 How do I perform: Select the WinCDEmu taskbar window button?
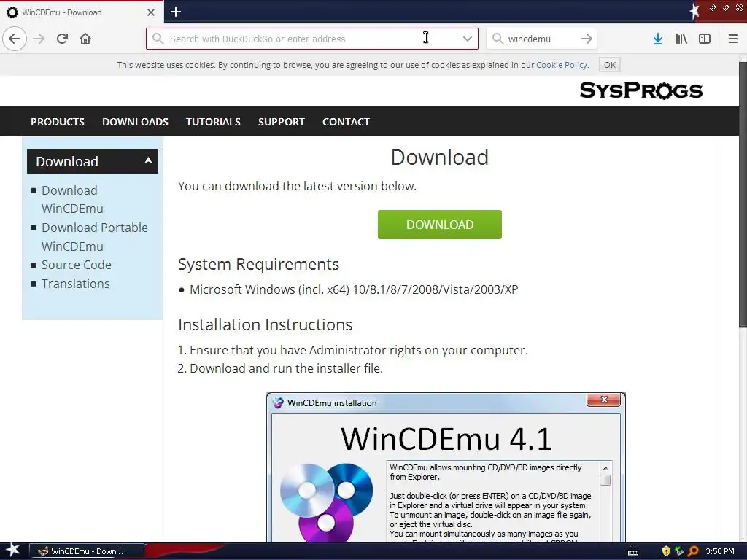tap(86, 551)
